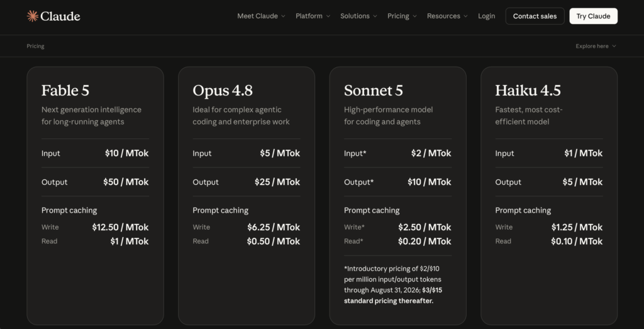Expand the Meet Claude chevron arrow
This screenshot has height=329, width=644.
click(282, 16)
